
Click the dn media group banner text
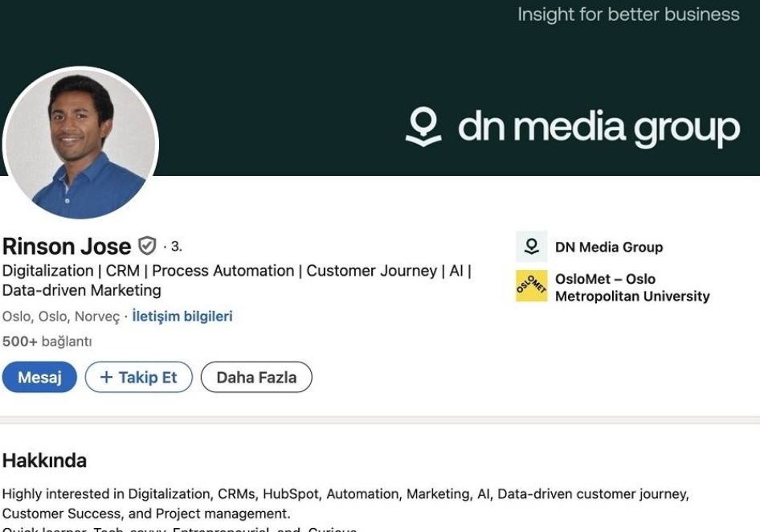pos(598,129)
